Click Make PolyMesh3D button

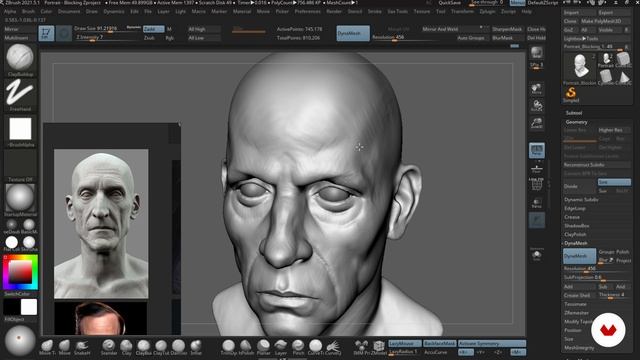(606, 21)
